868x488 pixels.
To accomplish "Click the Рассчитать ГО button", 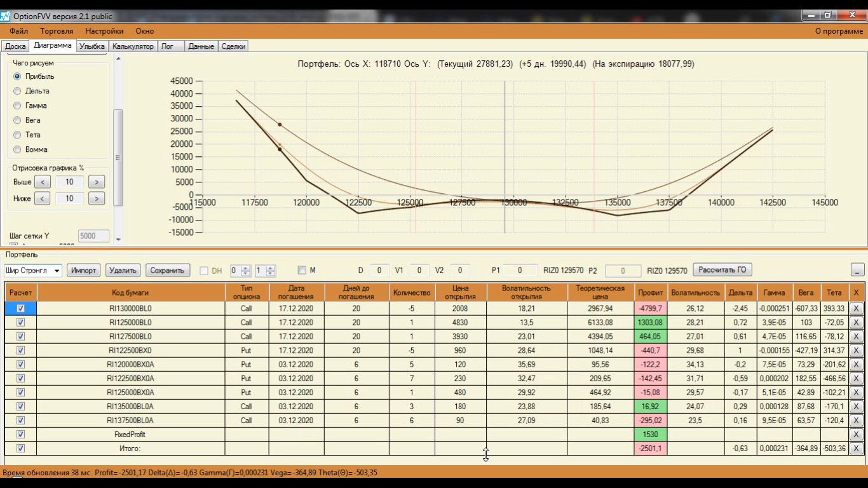I will tap(722, 269).
